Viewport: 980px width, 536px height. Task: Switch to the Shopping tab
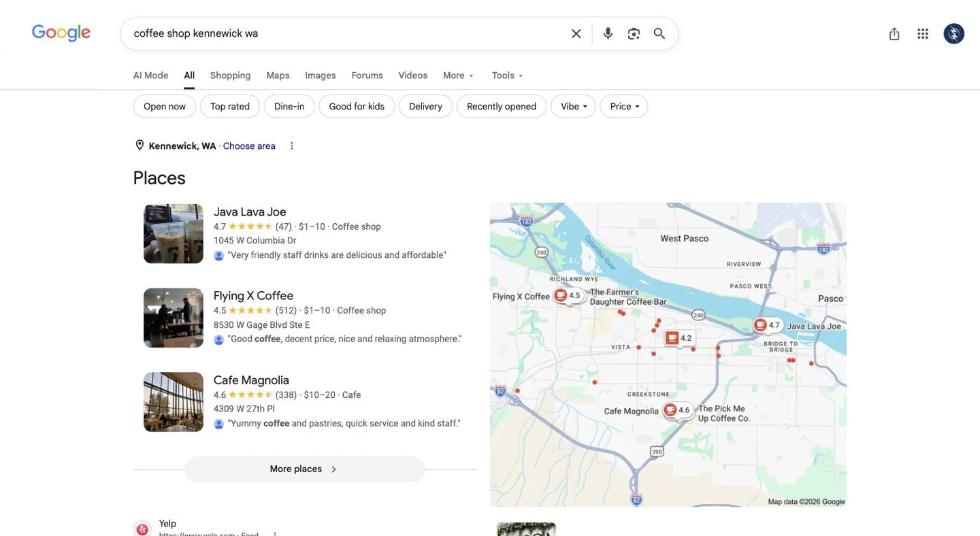click(230, 76)
